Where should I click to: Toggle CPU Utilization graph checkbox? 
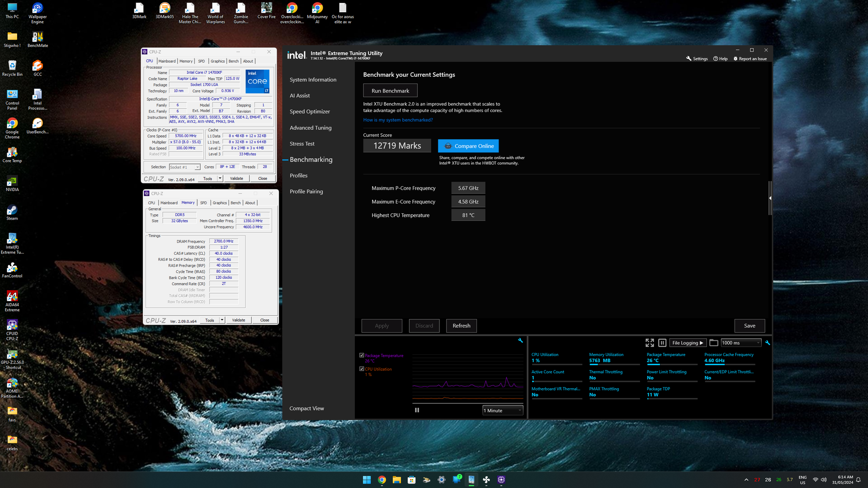tap(362, 369)
